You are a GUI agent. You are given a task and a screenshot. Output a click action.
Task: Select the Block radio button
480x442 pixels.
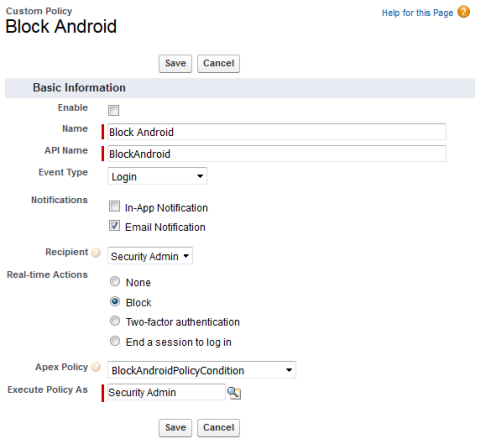(x=115, y=301)
